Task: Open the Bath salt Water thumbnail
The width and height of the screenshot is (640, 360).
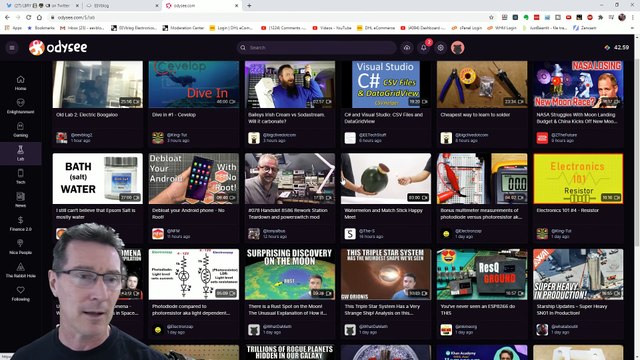Action: click(x=98, y=178)
